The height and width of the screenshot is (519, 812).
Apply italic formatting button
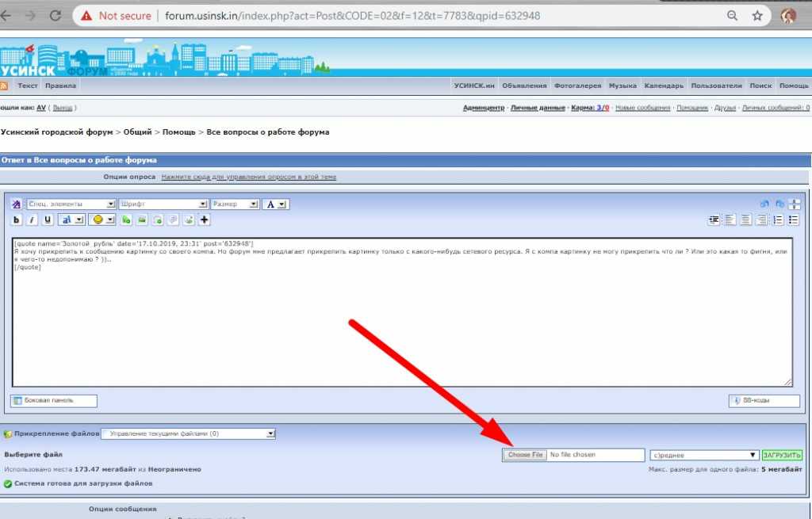click(x=32, y=219)
